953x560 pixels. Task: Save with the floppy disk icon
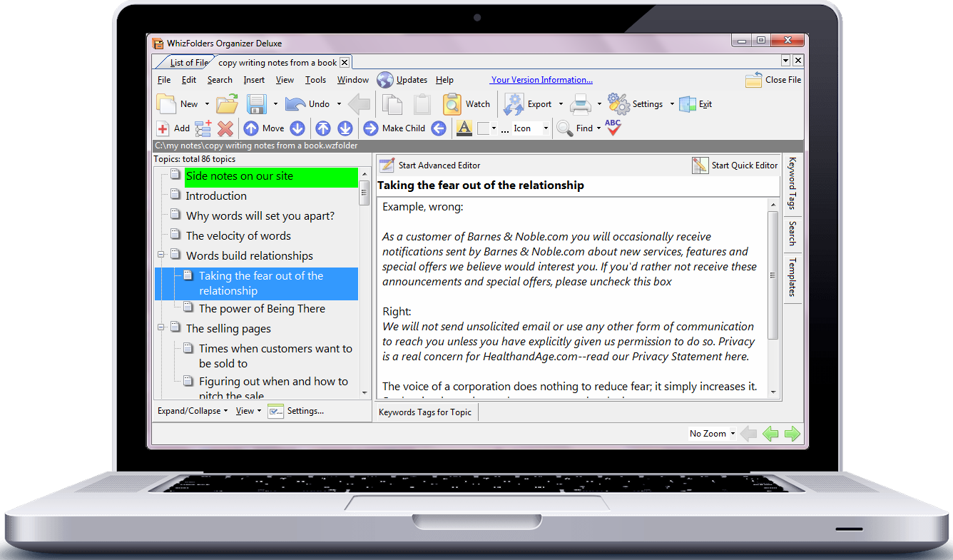pyautogui.click(x=257, y=104)
